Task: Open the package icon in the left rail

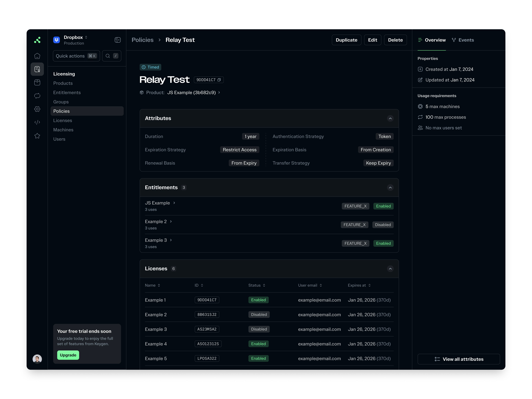Action: [x=37, y=82]
